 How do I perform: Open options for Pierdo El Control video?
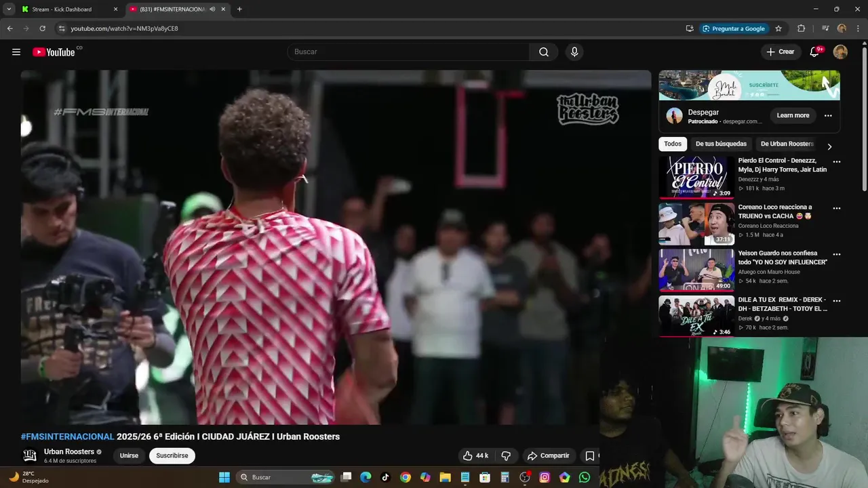tap(837, 162)
